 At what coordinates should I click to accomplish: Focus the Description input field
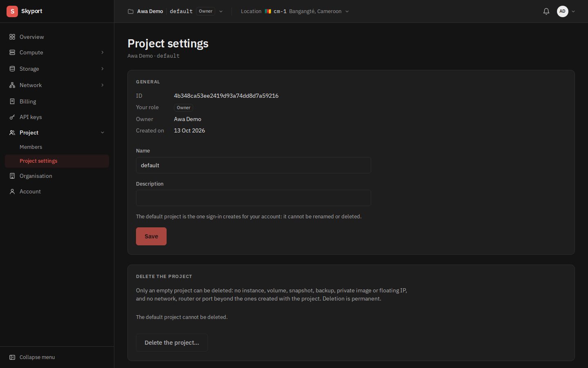coord(254,198)
